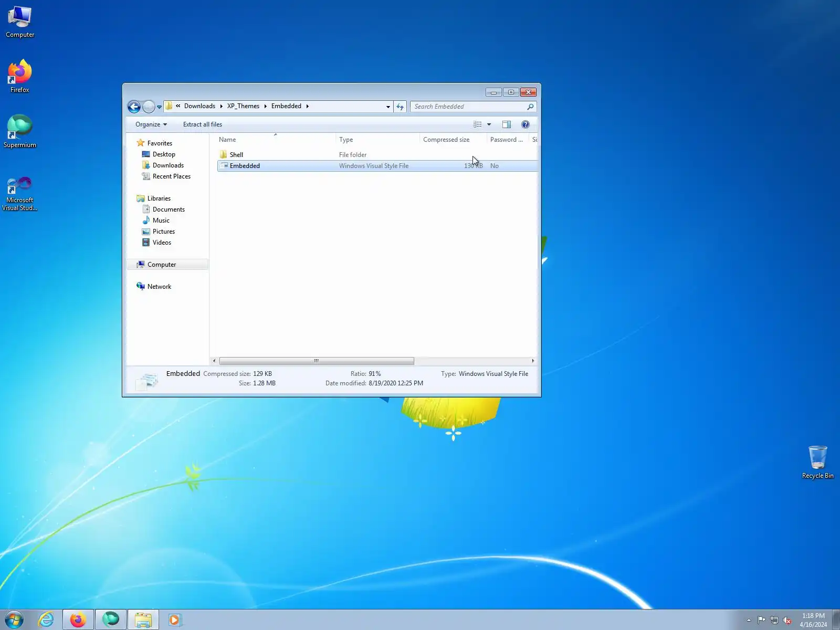Sort by the Compressed size column
The image size is (840, 630).
tap(453, 140)
